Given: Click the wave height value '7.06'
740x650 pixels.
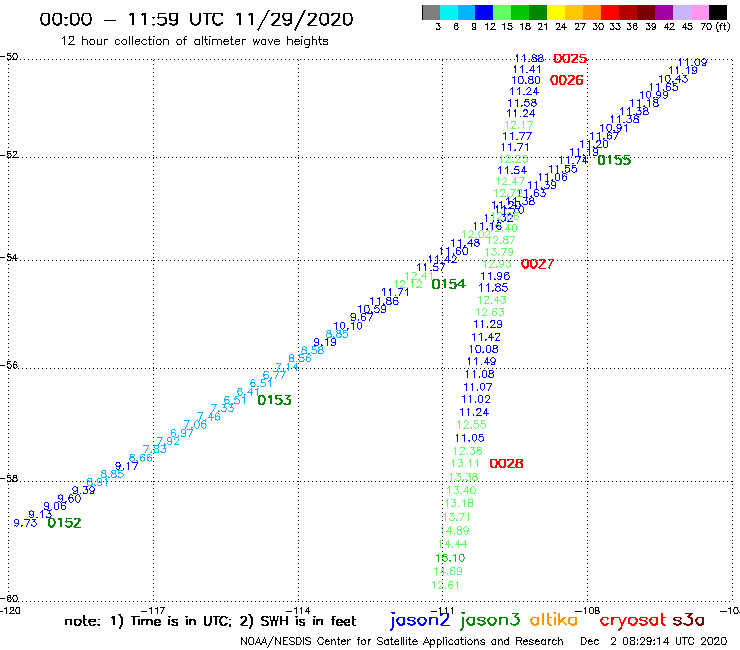Looking at the screenshot, I should click(x=195, y=424).
